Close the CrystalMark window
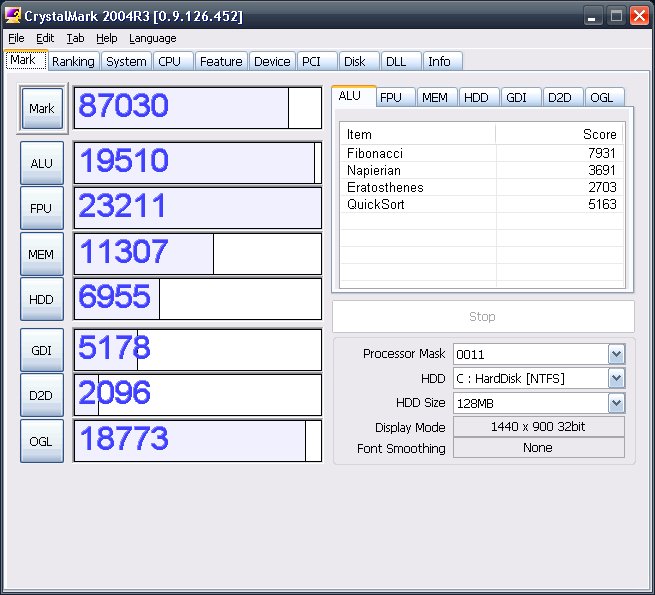The image size is (655, 595). coord(639,17)
